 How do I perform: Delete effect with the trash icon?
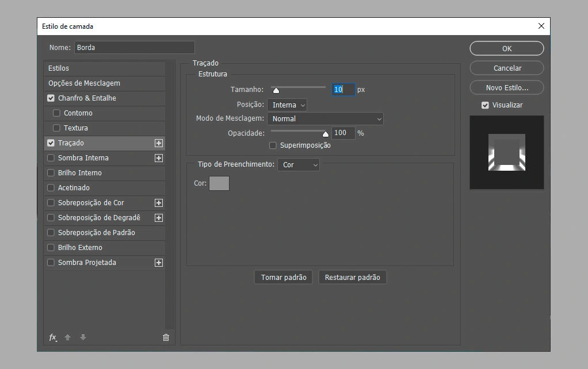tap(166, 337)
